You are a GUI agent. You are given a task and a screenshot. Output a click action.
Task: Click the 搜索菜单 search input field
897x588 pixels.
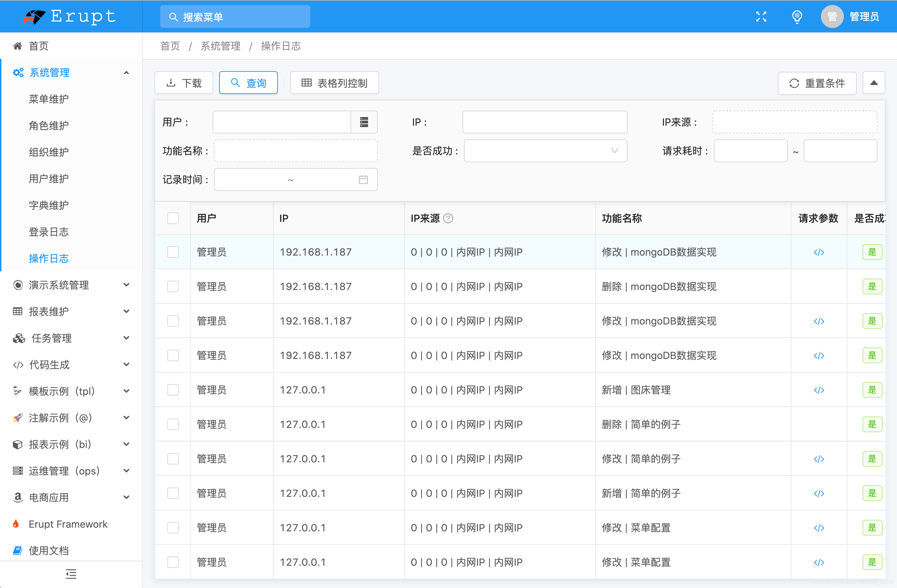[234, 17]
